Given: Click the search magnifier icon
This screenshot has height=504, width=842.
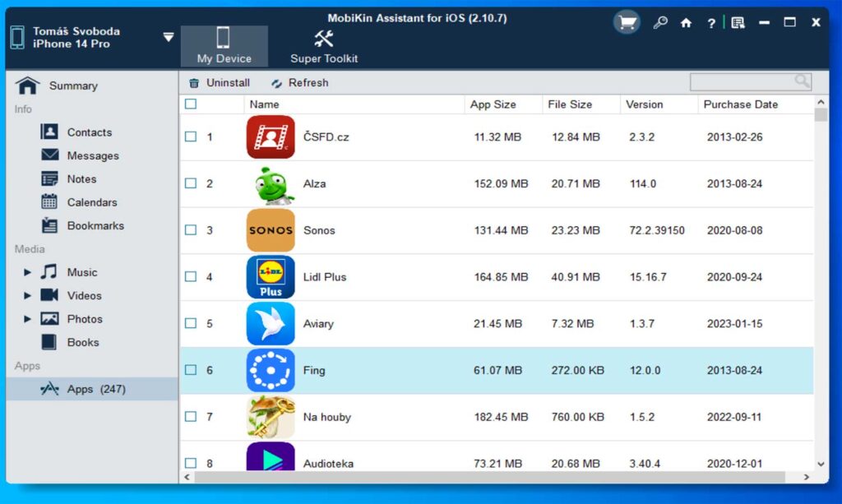Looking at the screenshot, I should tap(802, 81).
